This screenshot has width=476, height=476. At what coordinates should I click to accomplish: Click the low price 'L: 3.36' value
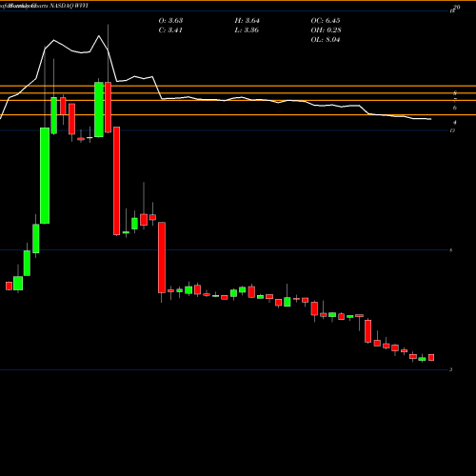pyautogui.click(x=248, y=30)
